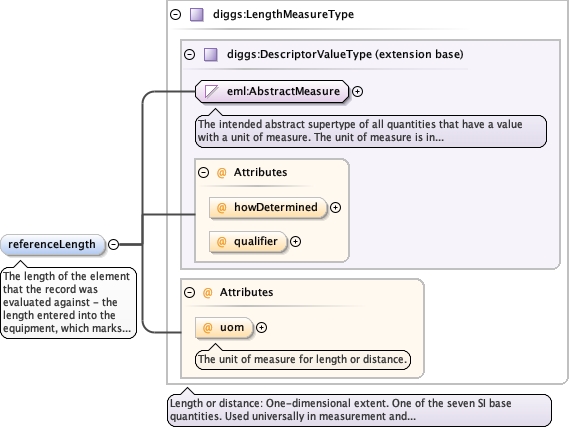Click the abstract type icon in eml:AbstractMeasure
This screenshot has height=430, width=570.
pos(211,92)
